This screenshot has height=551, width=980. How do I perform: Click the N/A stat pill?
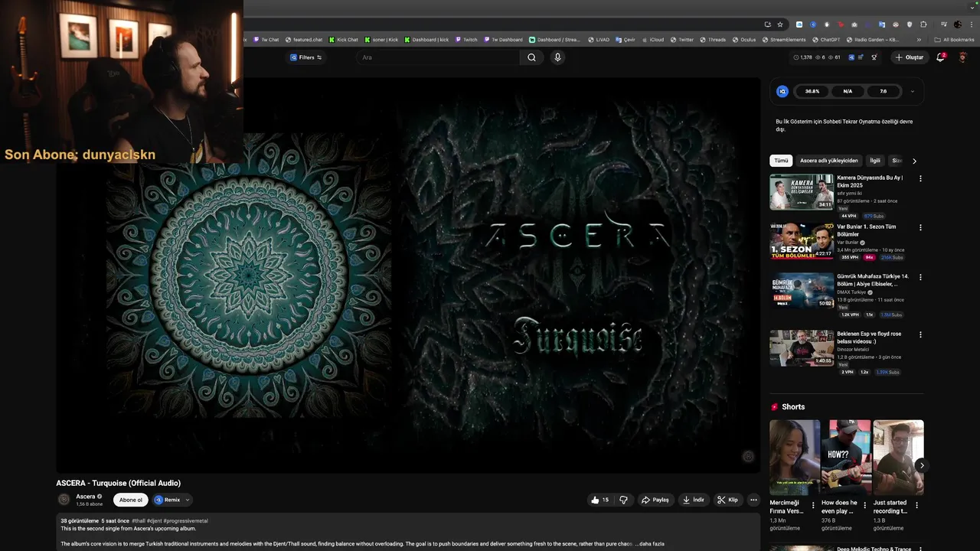click(x=848, y=91)
